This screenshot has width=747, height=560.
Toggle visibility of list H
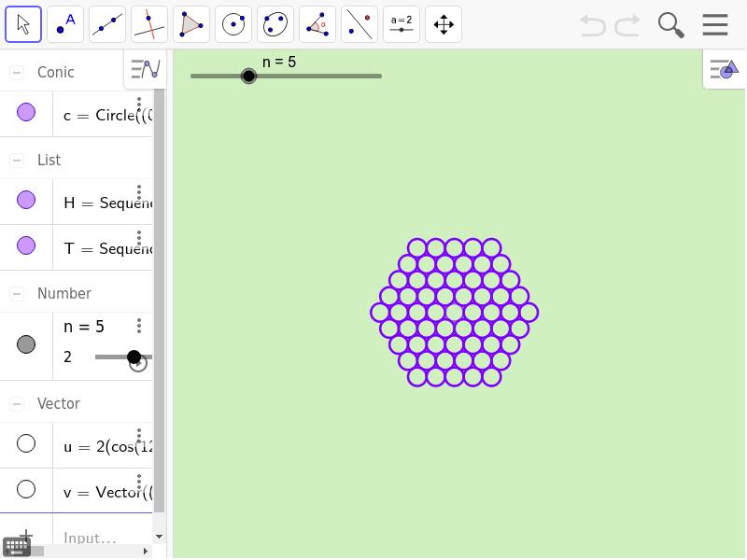click(26, 201)
